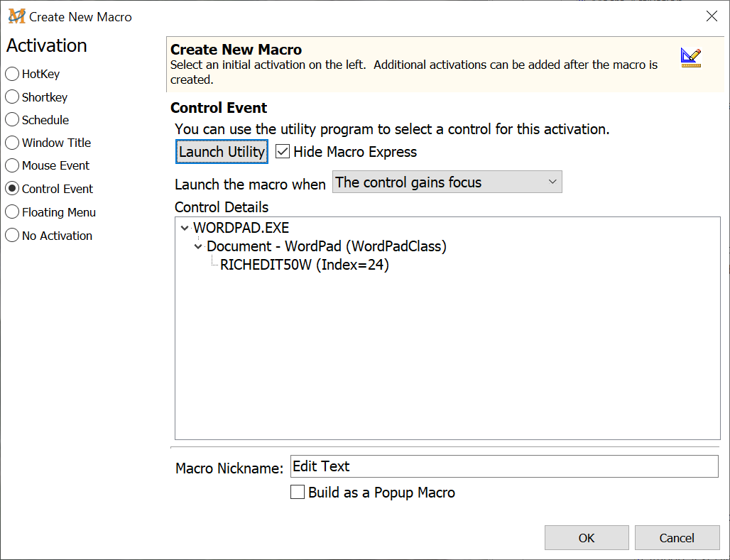Select the No Activation option
730x560 pixels.
pos(12,236)
